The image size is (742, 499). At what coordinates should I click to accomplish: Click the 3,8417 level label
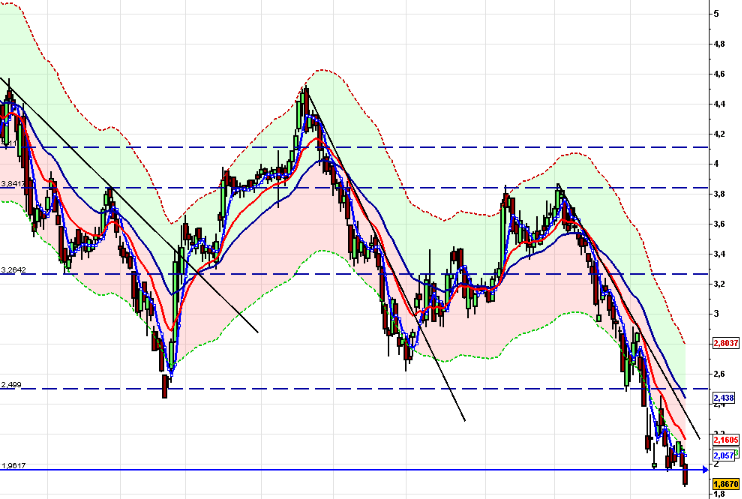12,184
